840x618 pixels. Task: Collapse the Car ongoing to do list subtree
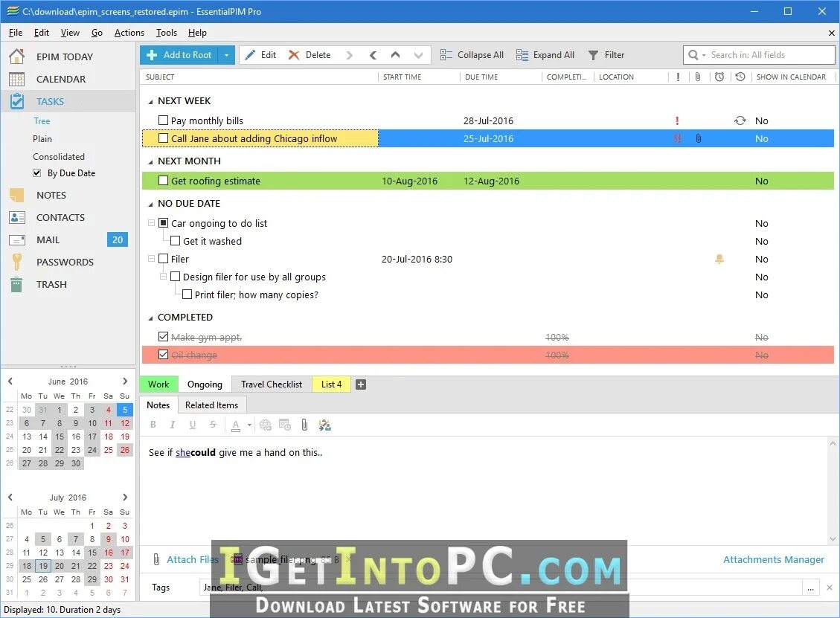click(151, 223)
